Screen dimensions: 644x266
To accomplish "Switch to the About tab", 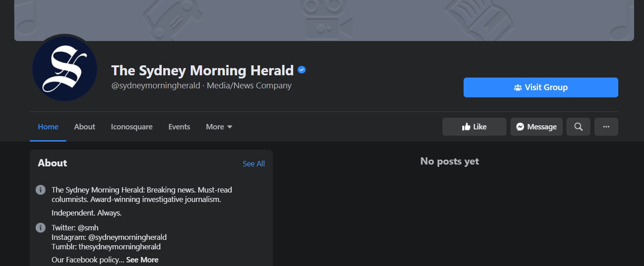I will [85, 127].
